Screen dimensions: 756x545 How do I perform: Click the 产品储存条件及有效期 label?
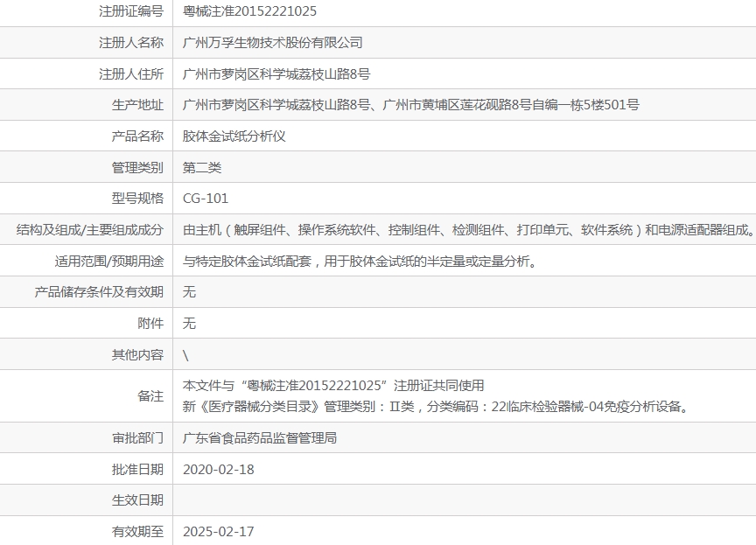99,291
